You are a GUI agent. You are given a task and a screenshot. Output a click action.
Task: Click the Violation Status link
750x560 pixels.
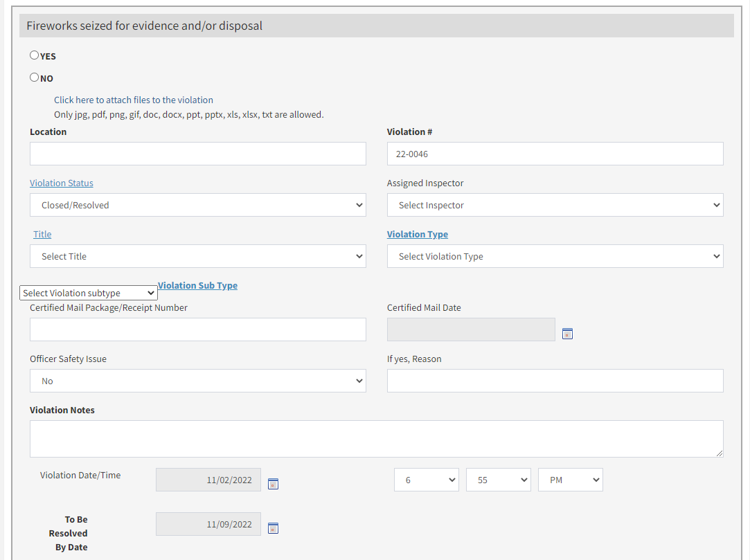pyautogui.click(x=62, y=183)
